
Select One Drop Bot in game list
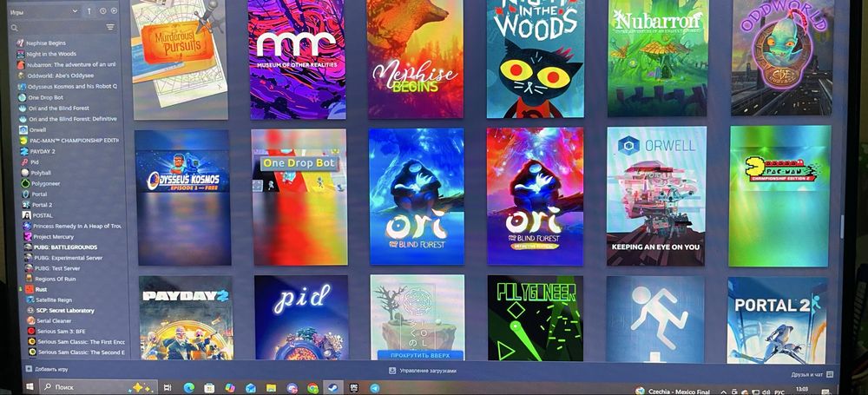pyautogui.click(x=46, y=97)
